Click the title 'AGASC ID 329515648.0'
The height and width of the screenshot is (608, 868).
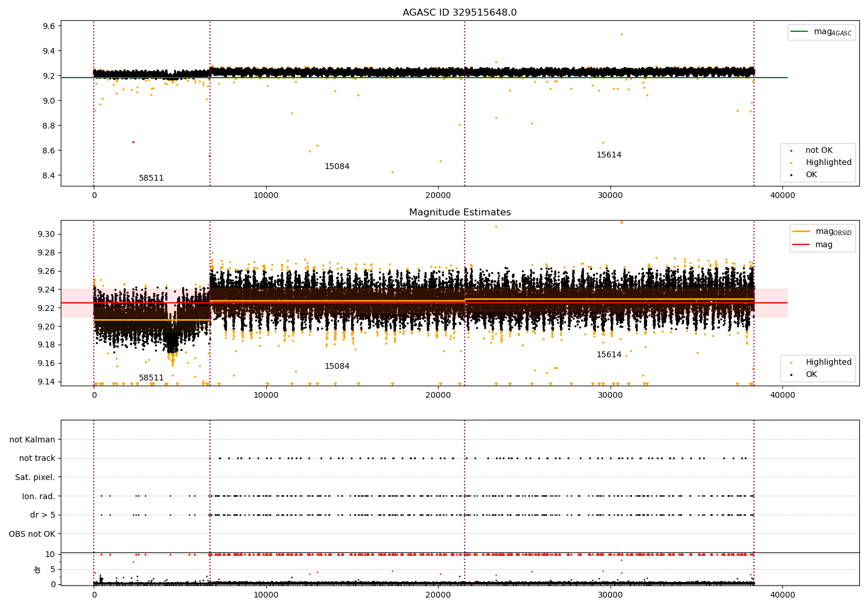point(459,13)
